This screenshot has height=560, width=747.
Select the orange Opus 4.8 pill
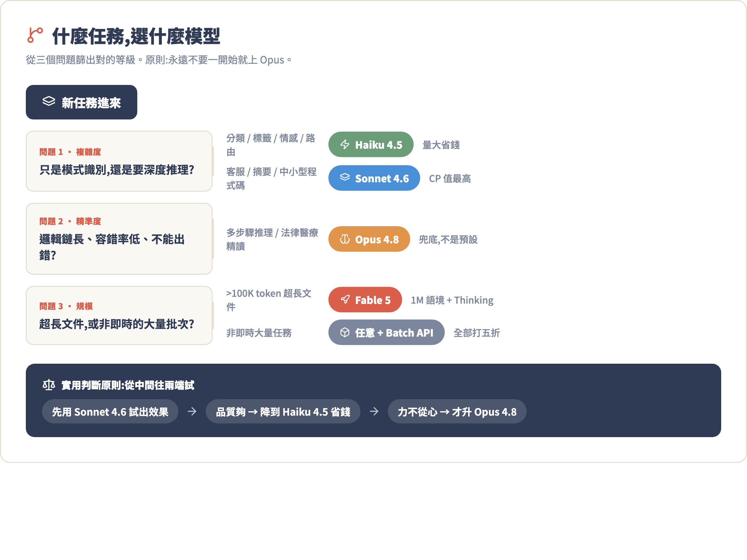[369, 239]
